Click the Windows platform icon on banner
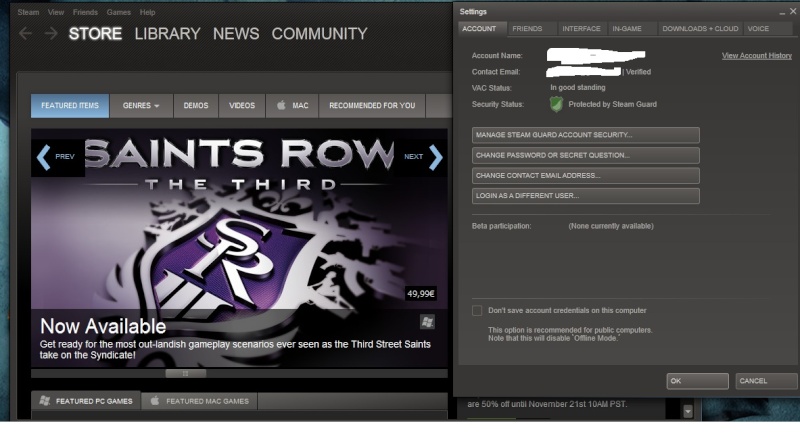This screenshot has height=438, width=800. (427, 322)
